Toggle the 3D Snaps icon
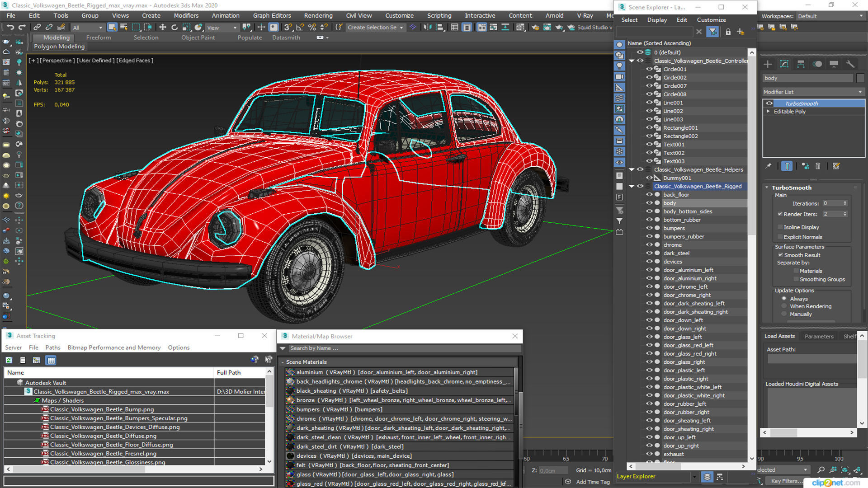868x488 pixels. (x=288, y=28)
